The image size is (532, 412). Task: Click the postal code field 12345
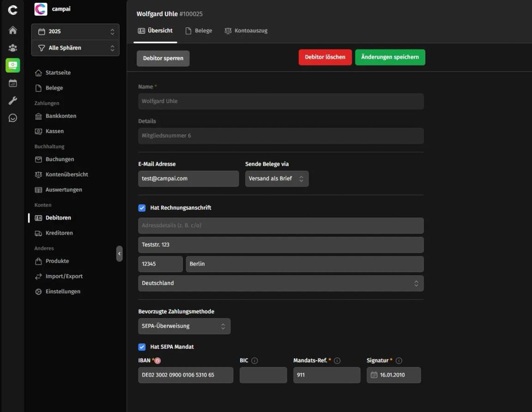click(x=161, y=264)
